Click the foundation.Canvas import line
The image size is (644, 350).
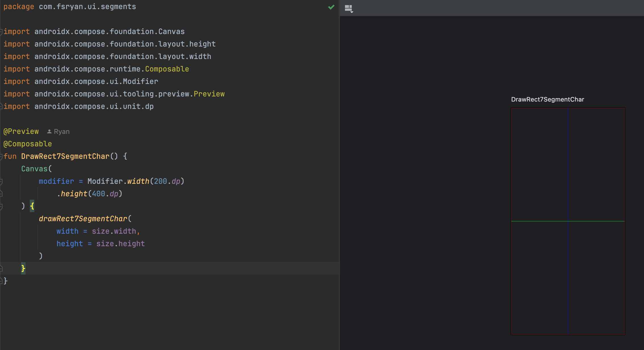[94, 31]
